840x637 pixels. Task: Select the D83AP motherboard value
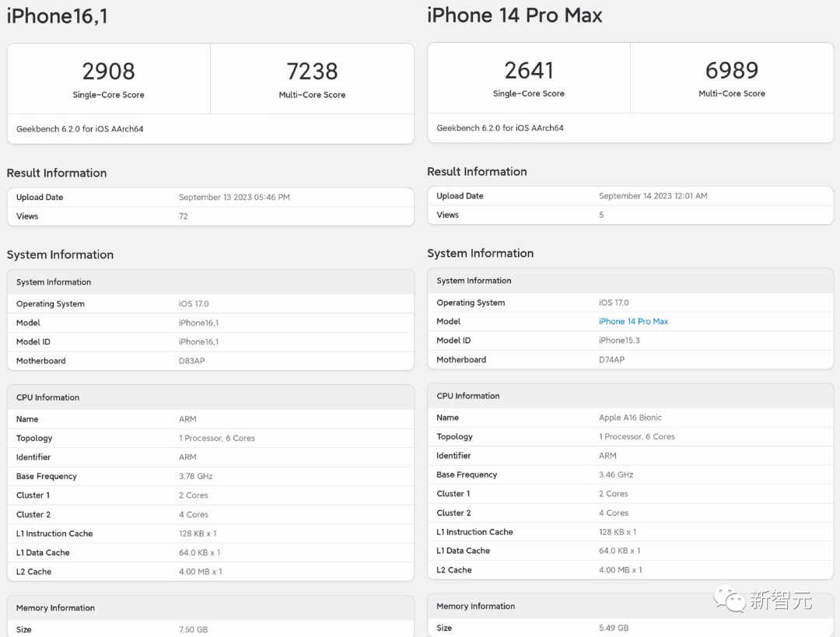pyautogui.click(x=192, y=361)
